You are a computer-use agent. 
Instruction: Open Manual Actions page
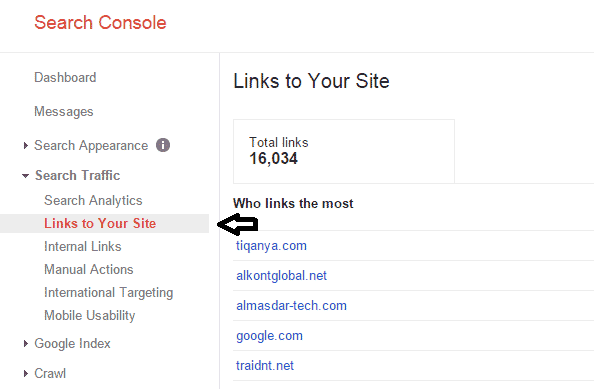[x=89, y=270]
